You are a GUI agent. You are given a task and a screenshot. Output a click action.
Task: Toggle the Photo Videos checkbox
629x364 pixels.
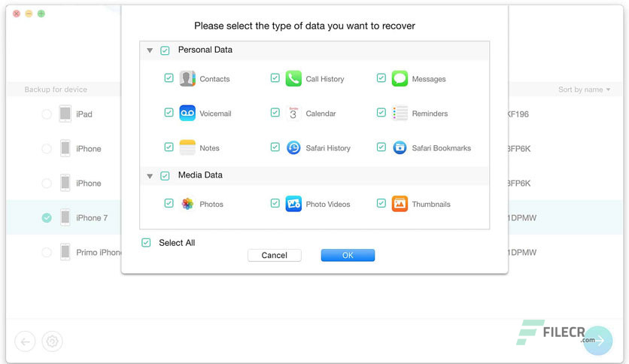[x=275, y=203]
